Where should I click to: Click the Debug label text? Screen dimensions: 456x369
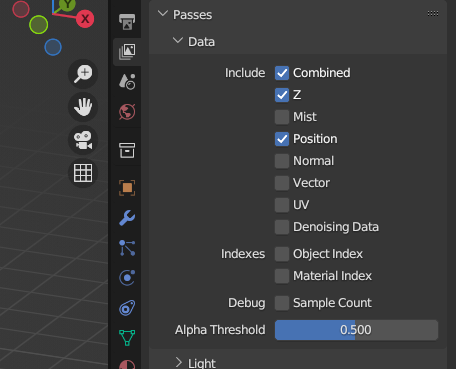click(247, 303)
